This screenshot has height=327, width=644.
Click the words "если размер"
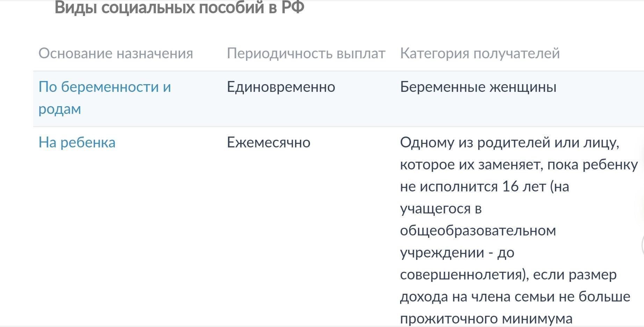pyautogui.click(x=575, y=275)
